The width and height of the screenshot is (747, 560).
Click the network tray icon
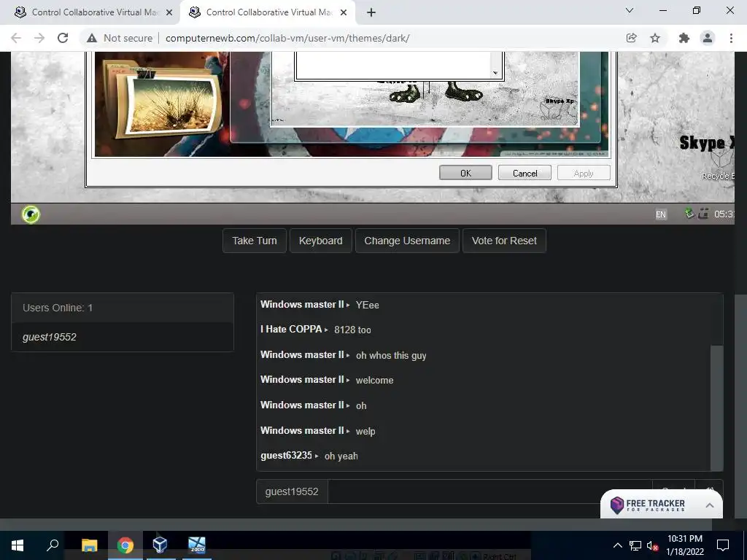(x=635, y=545)
